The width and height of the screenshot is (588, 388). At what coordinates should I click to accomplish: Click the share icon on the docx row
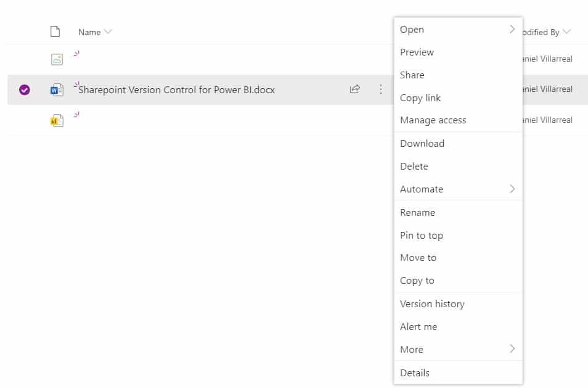[x=355, y=89]
